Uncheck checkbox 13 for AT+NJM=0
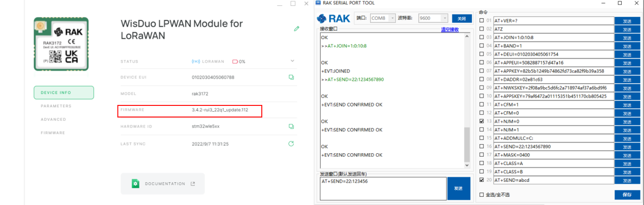This screenshot has height=205, width=644. point(481,121)
